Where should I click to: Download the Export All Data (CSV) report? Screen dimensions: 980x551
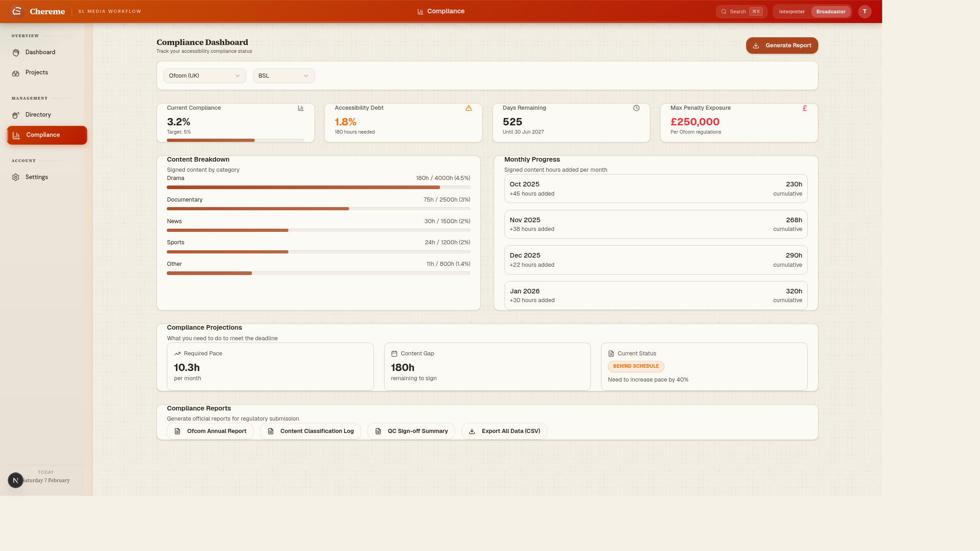pyautogui.click(x=504, y=431)
